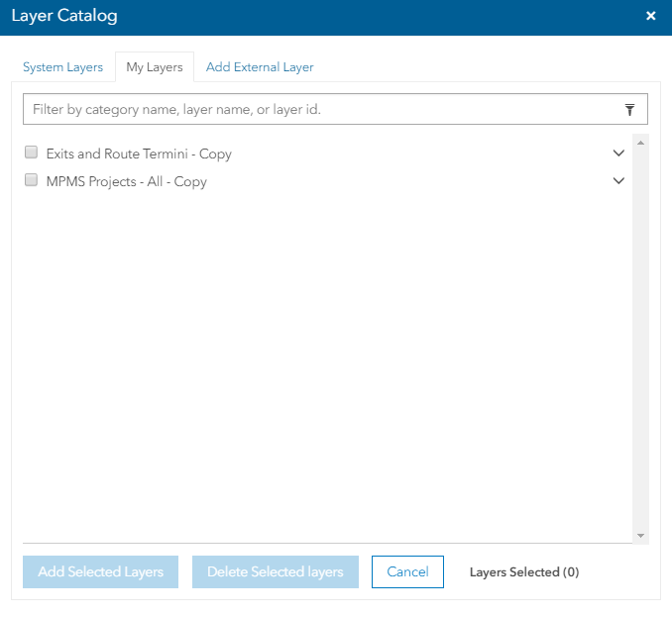Click the scrollbar down arrow
Image resolution: width=672 pixels, height=617 pixels.
coord(641,536)
